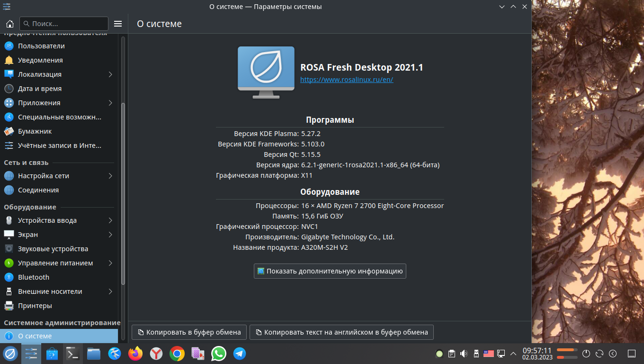This screenshot has height=364, width=644.
Task: Open the Звуковые устройства settings
Action: 59,249
